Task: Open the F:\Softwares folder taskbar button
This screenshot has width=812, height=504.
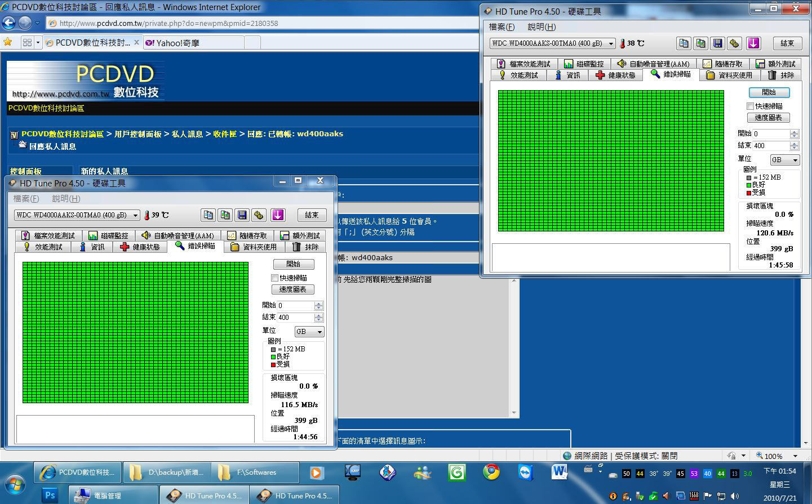Action: pos(256,472)
